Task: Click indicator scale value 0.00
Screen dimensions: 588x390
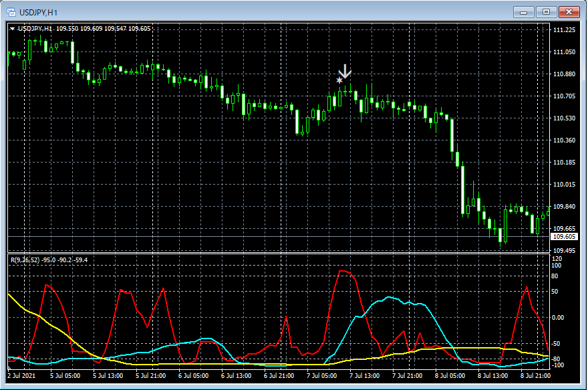Action: coord(558,318)
